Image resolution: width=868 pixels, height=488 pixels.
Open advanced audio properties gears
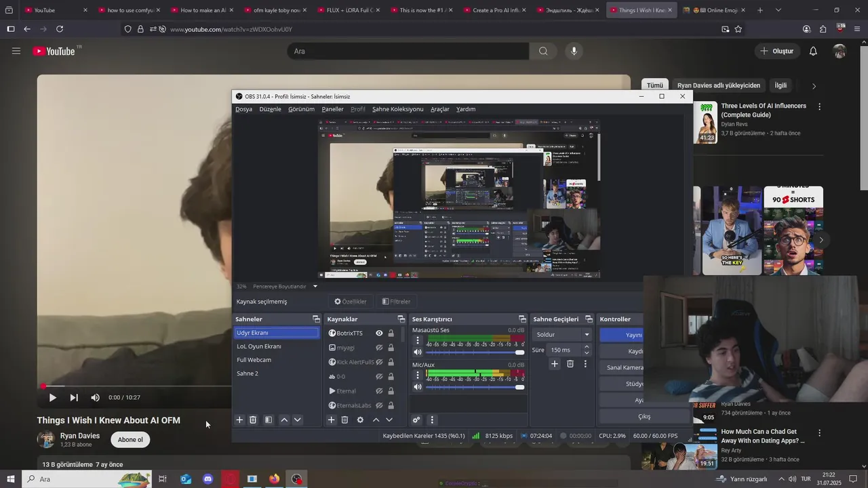pos(416,420)
